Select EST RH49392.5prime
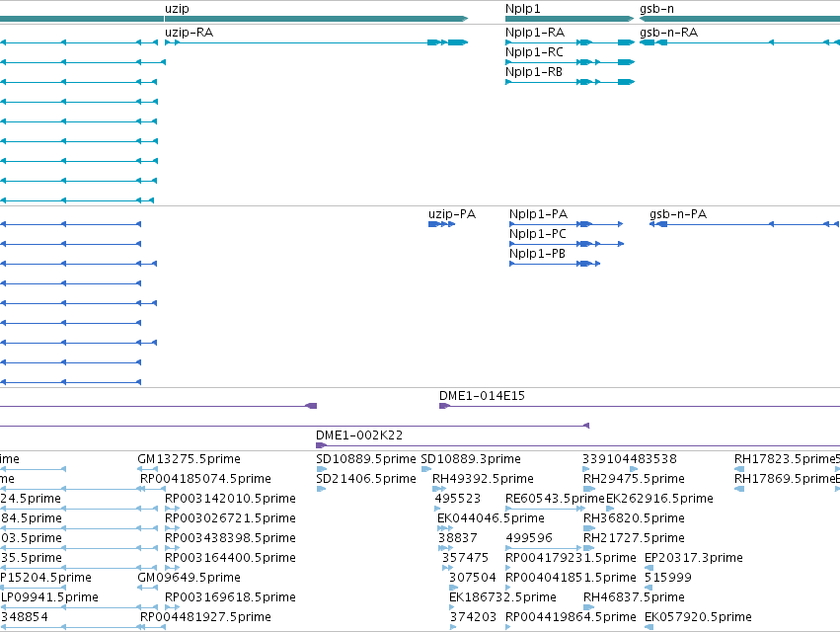 pyautogui.click(x=484, y=479)
